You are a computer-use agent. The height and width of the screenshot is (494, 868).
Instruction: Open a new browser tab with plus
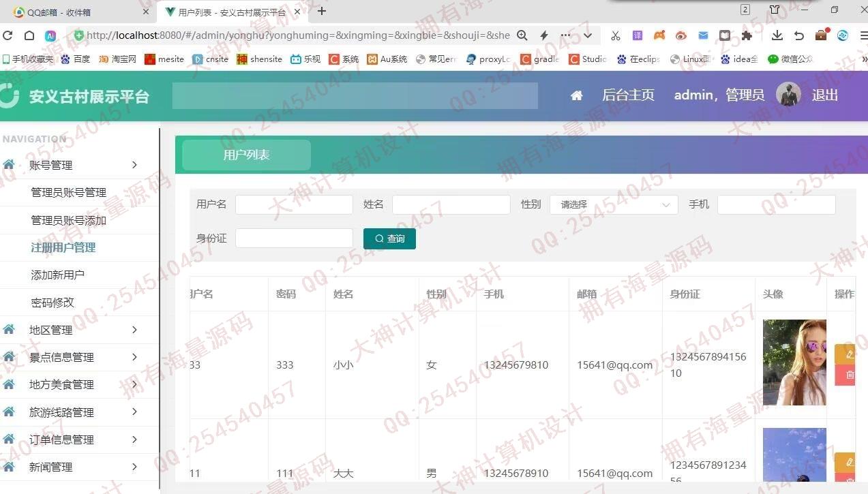pos(322,11)
